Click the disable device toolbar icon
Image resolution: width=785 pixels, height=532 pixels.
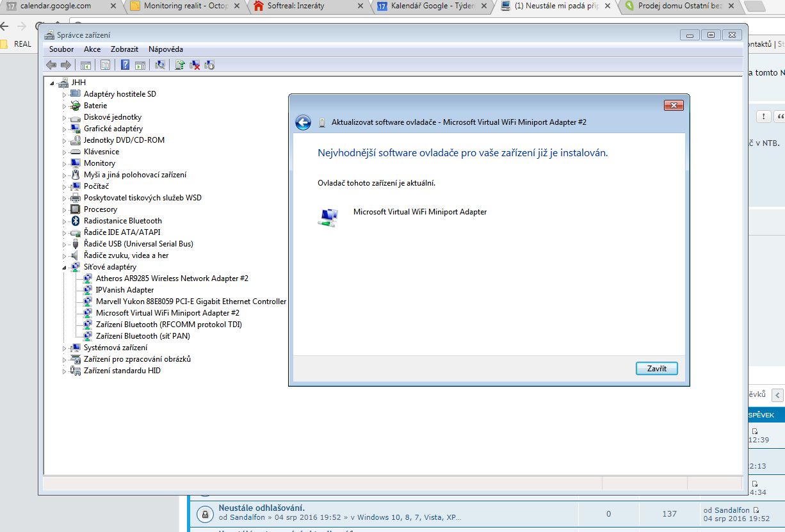[x=209, y=65]
